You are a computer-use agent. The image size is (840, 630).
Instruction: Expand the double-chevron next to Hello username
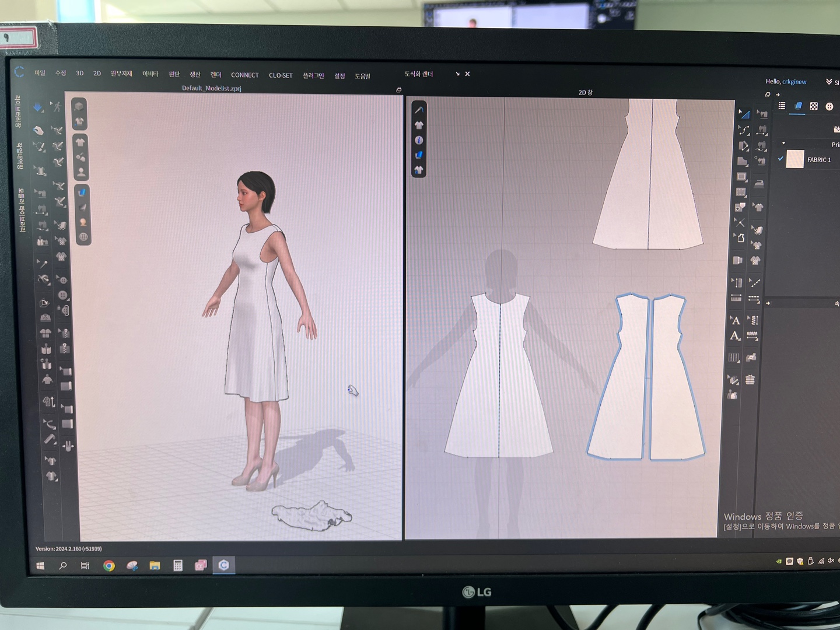click(829, 82)
